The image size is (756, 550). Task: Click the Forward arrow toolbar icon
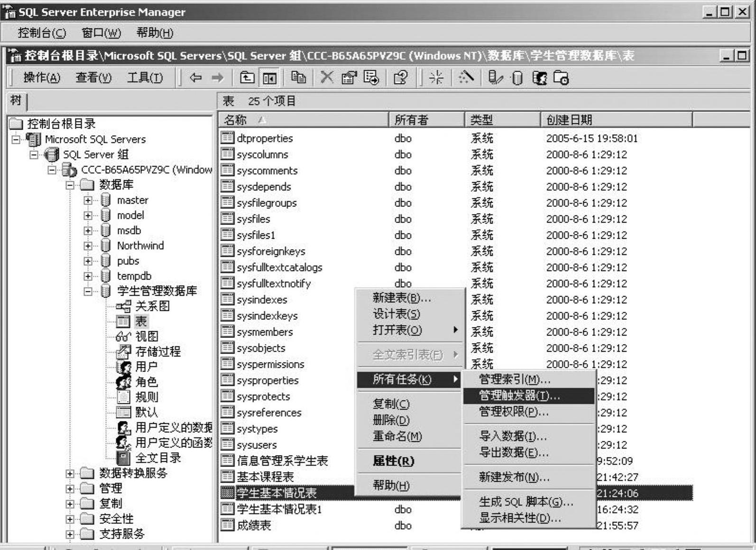(217, 77)
